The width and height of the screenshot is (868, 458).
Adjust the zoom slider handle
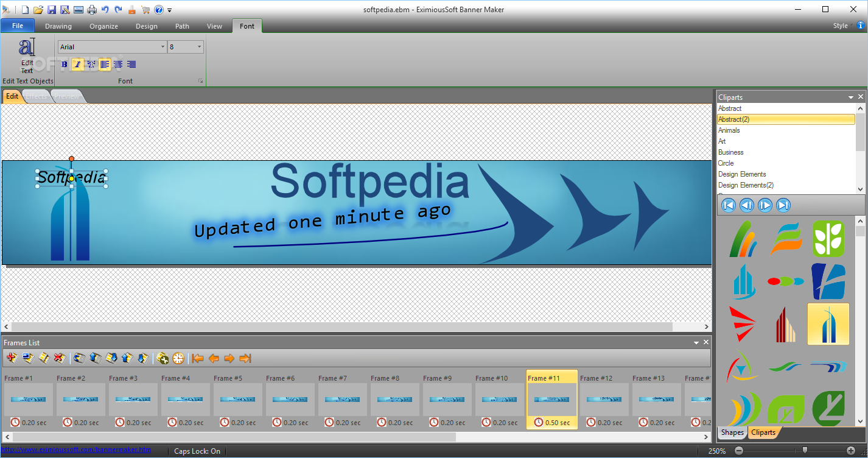pyautogui.click(x=805, y=451)
